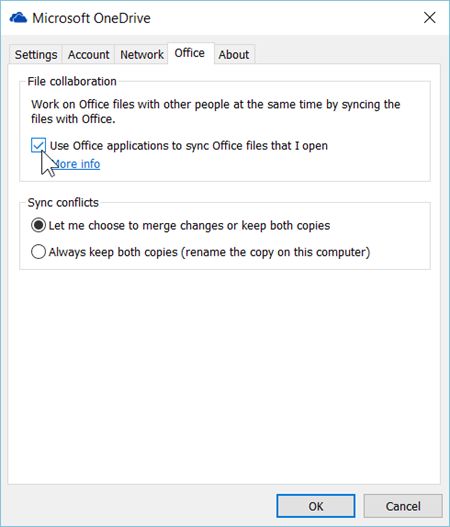
Task: Uncheck Use Office applications to sync checkbox
Action: [x=38, y=146]
